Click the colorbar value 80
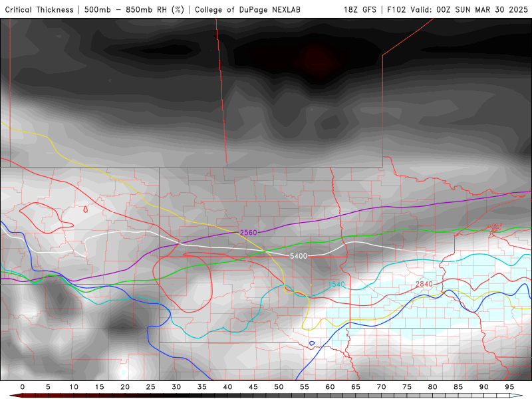The image size is (532, 399). click(x=432, y=387)
